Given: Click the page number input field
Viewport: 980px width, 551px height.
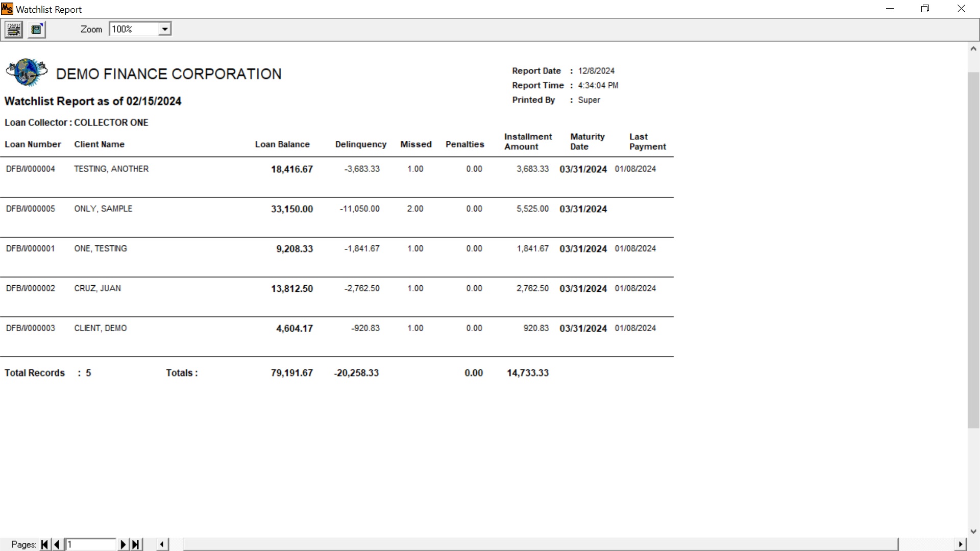Looking at the screenshot, I should tap(91, 544).
